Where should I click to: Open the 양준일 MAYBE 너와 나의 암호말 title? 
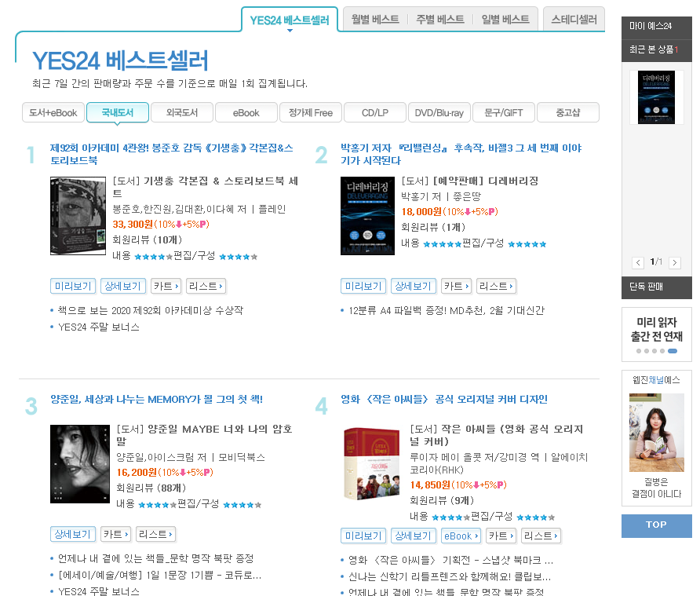(205, 435)
